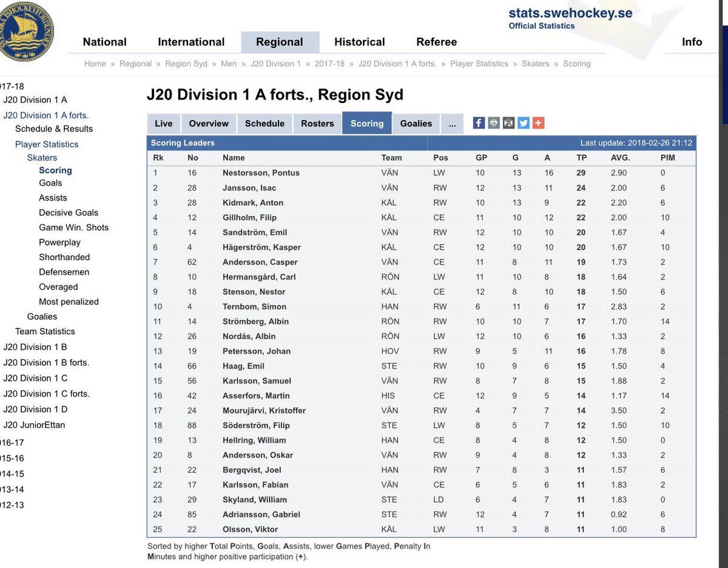Screen dimensions: 728x568
Task: Open Powerplay statistics in sidebar
Action: coord(59,242)
